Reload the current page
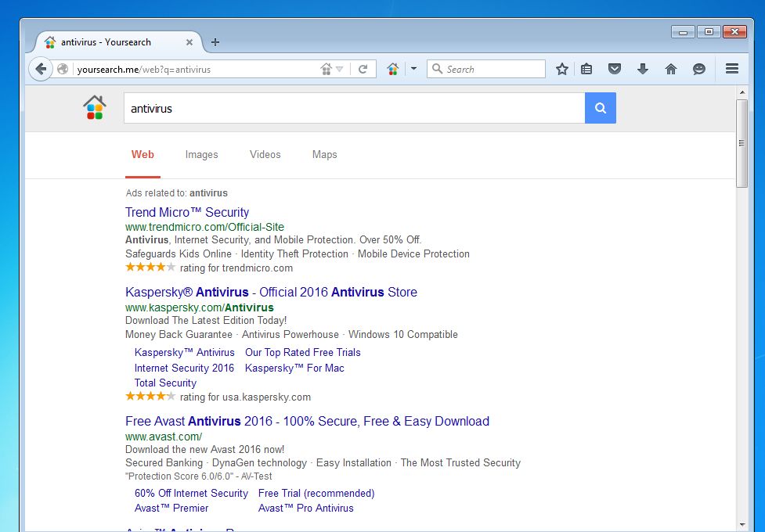Screen dimensions: 765x532 [363, 69]
